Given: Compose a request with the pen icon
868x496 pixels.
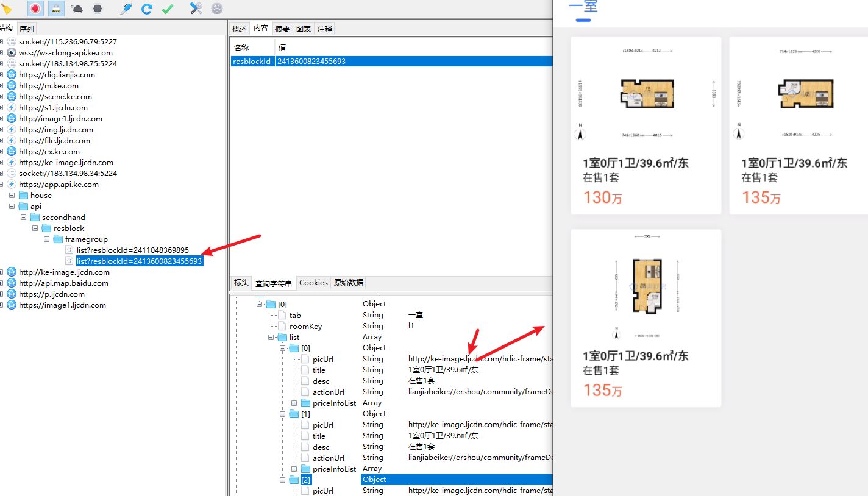Looking at the screenshot, I should [126, 9].
